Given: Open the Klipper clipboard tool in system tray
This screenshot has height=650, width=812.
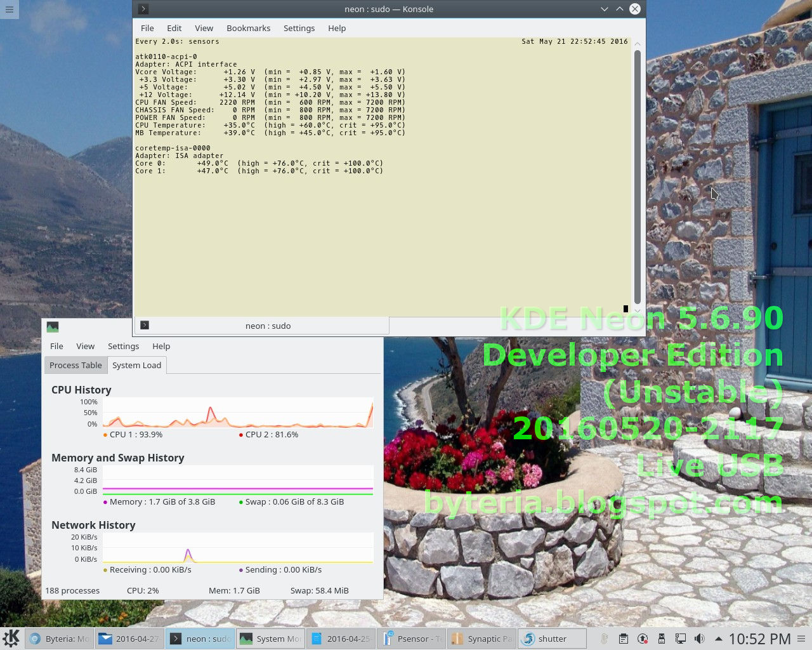Looking at the screenshot, I should [x=624, y=639].
